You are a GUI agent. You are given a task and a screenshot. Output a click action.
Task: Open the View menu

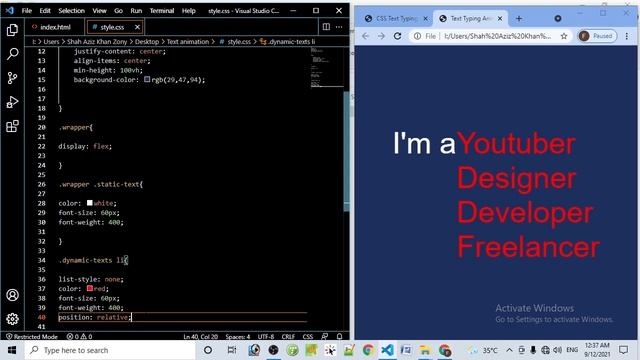[x=99, y=11]
